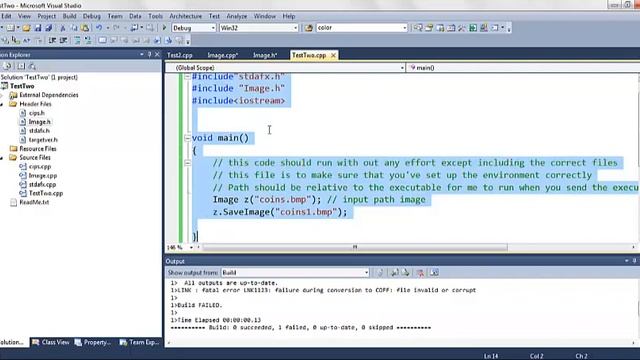The width and height of the screenshot is (640, 360).
Task: Collapse the comment block outlining toggle
Action: click(187, 163)
